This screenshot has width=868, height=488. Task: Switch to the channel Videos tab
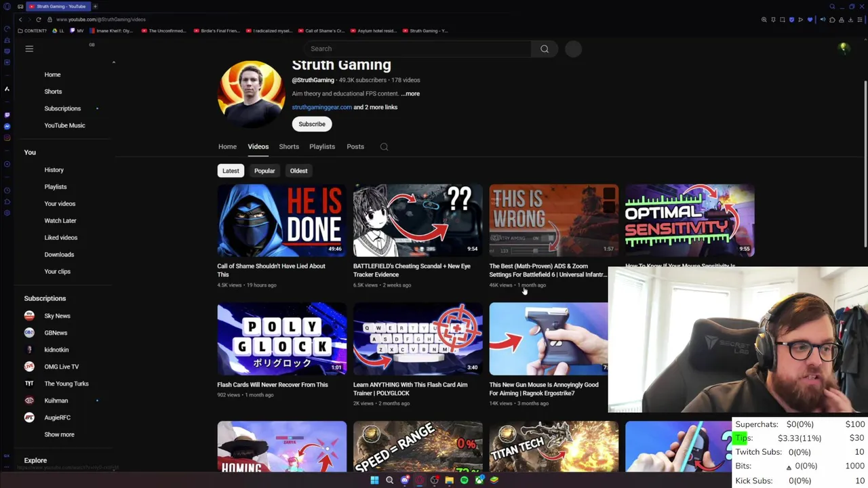258,146
